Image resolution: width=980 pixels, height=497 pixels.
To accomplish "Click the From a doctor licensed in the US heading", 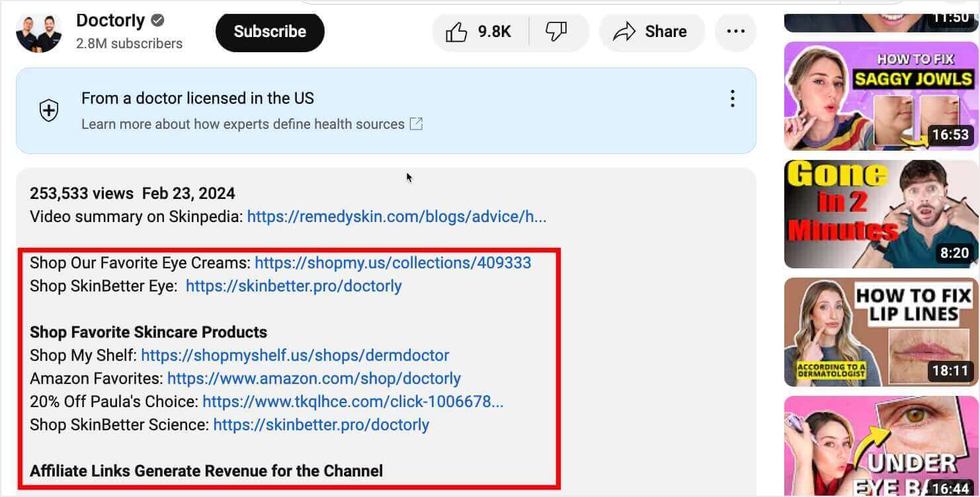I will [198, 98].
